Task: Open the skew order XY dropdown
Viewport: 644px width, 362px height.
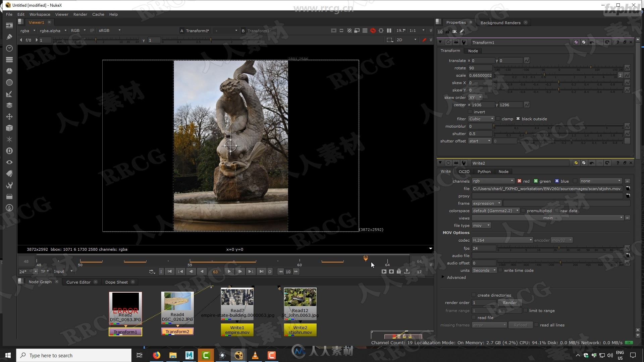Action: point(475,98)
